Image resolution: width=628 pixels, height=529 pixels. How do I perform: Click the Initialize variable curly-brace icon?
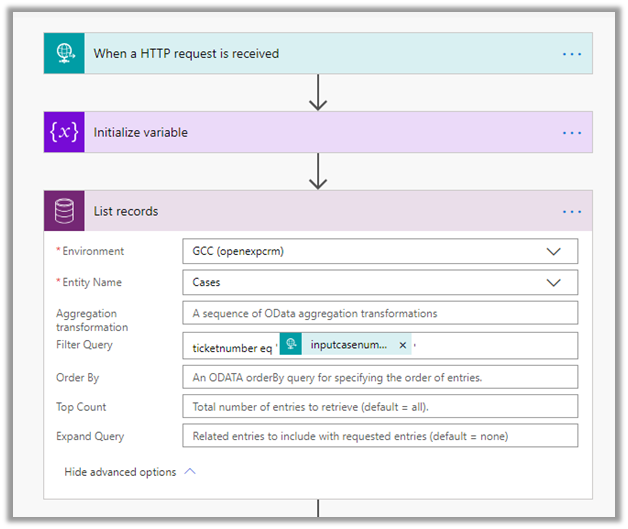point(64,132)
